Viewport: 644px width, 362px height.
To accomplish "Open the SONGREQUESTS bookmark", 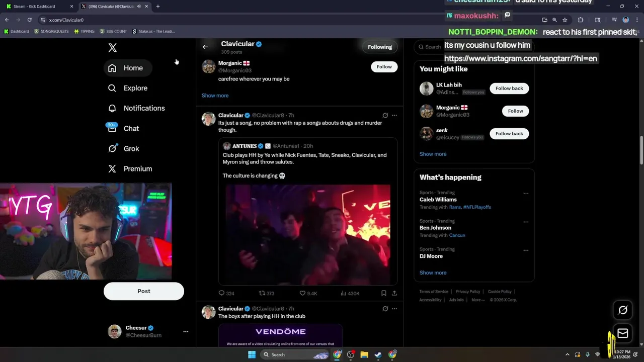I will (51, 31).
